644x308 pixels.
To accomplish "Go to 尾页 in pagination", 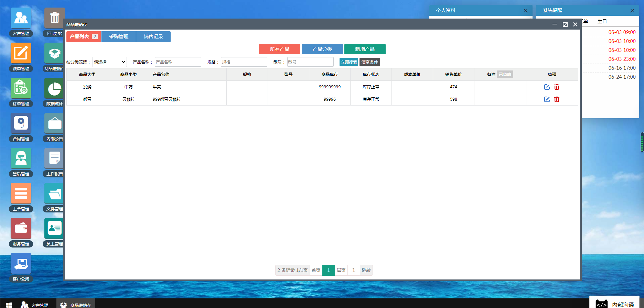I will pyautogui.click(x=341, y=270).
